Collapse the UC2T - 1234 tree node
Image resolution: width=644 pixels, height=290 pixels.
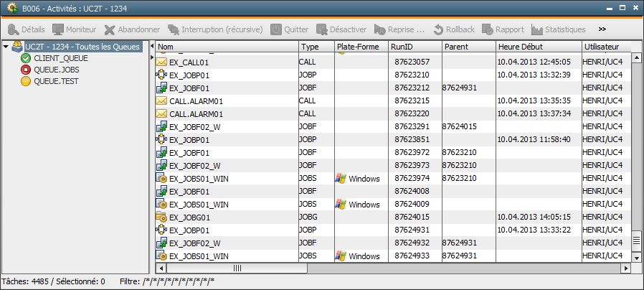click(6, 47)
